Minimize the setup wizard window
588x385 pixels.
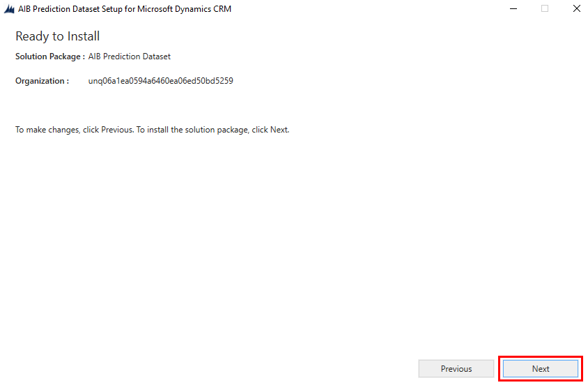512,9
